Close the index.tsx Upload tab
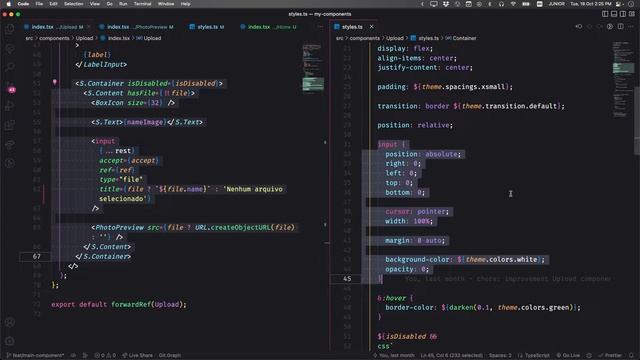The image size is (640, 360). click(89, 27)
